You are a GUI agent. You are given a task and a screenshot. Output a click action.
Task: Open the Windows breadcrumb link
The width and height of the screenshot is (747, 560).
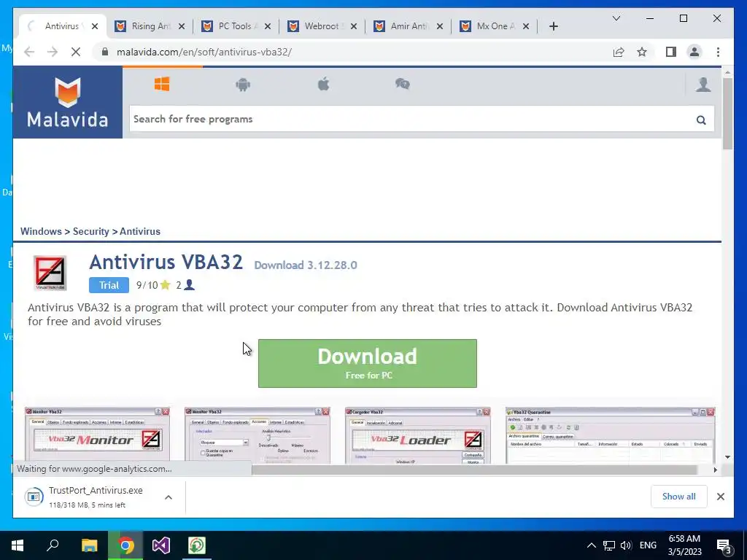point(41,231)
